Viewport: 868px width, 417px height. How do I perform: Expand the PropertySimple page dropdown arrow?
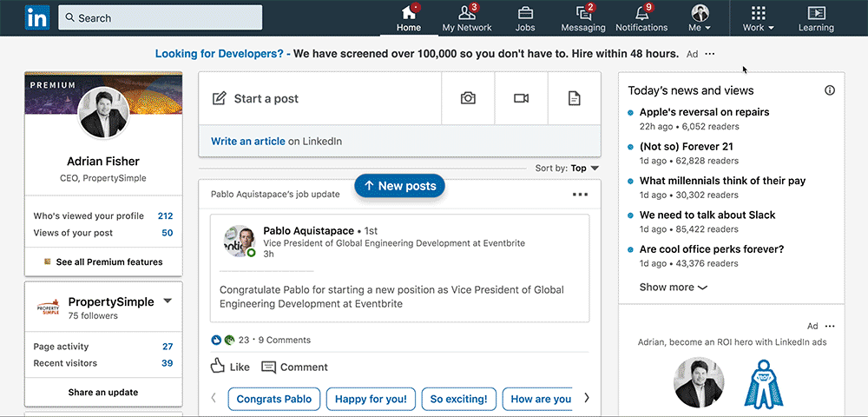pos(168,301)
